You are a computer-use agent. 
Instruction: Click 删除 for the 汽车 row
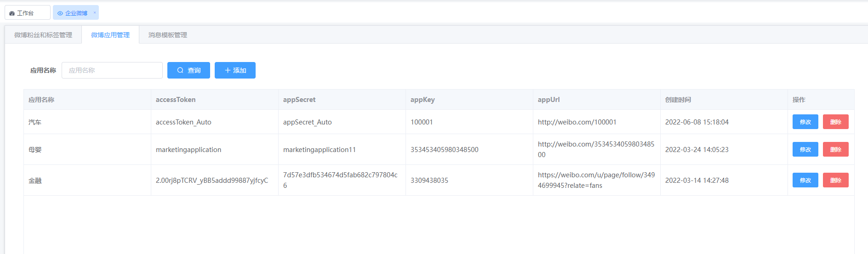click(836, 122)
